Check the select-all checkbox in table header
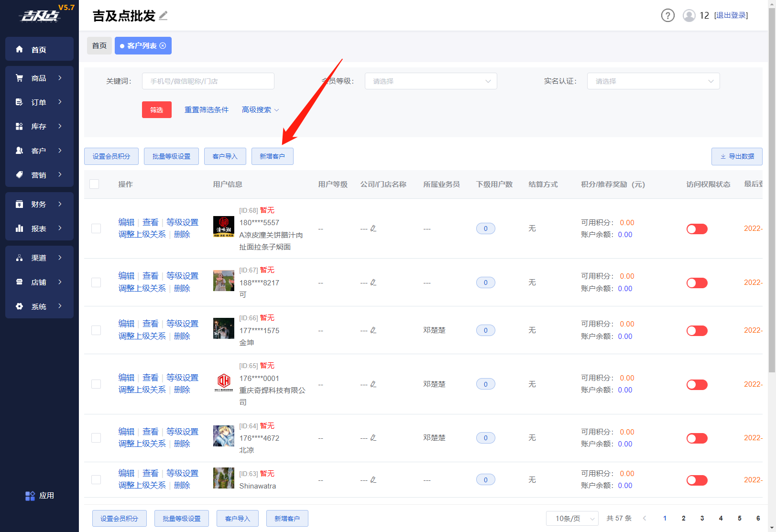776x532 pixels. point(94,184)
